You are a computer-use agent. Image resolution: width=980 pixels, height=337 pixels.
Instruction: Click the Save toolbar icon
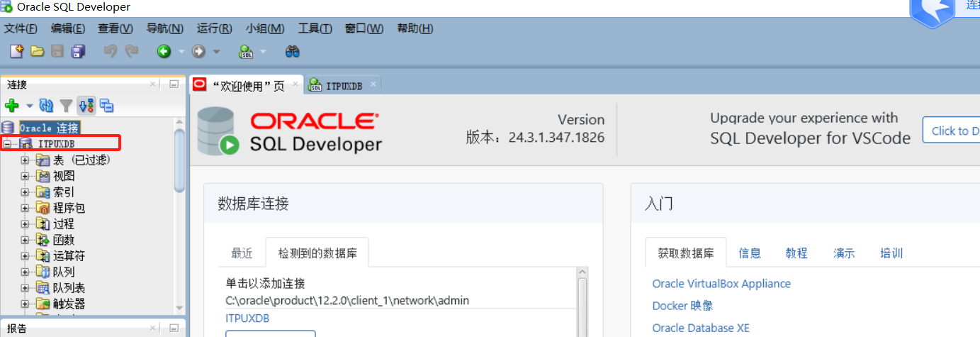click(x=57, y=51)
